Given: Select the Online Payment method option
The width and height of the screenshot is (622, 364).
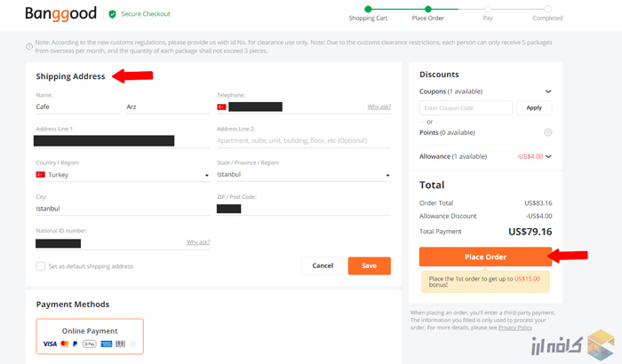Looking at the screenshot, I should point(89,336).
